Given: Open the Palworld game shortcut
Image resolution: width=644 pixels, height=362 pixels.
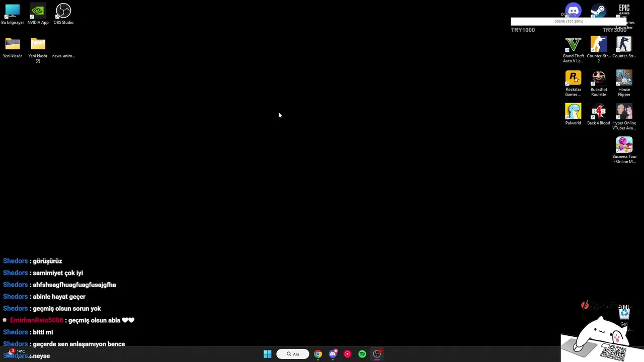Looking at the screenshot, I should [573, 114].
